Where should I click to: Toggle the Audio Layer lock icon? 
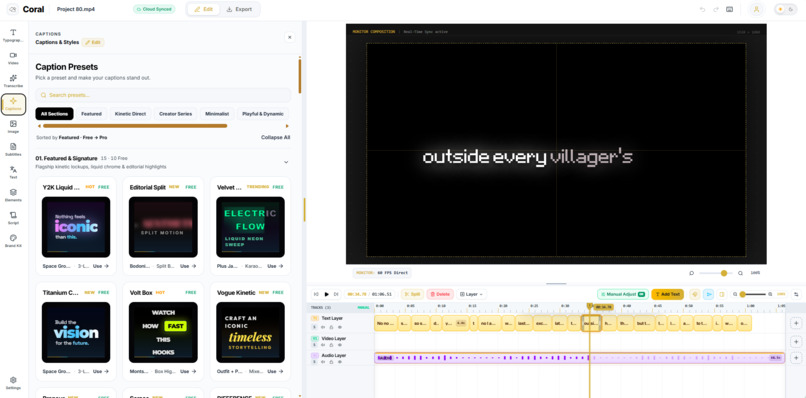point(331,362)
